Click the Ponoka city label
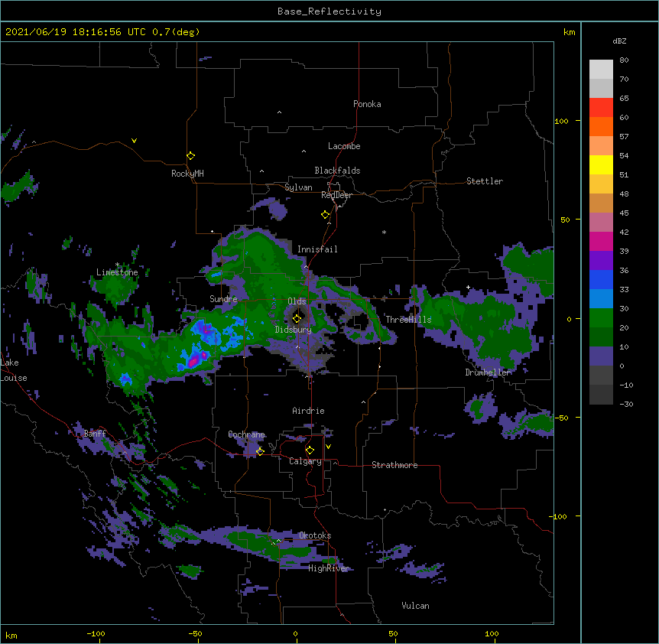Screen dimensions: 659x644 click(x=367, y=104)
